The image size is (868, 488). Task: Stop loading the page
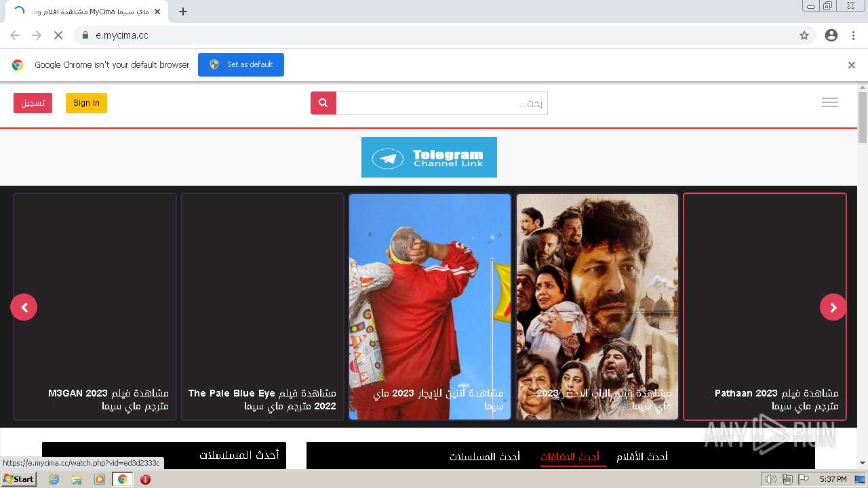(58, 35)
